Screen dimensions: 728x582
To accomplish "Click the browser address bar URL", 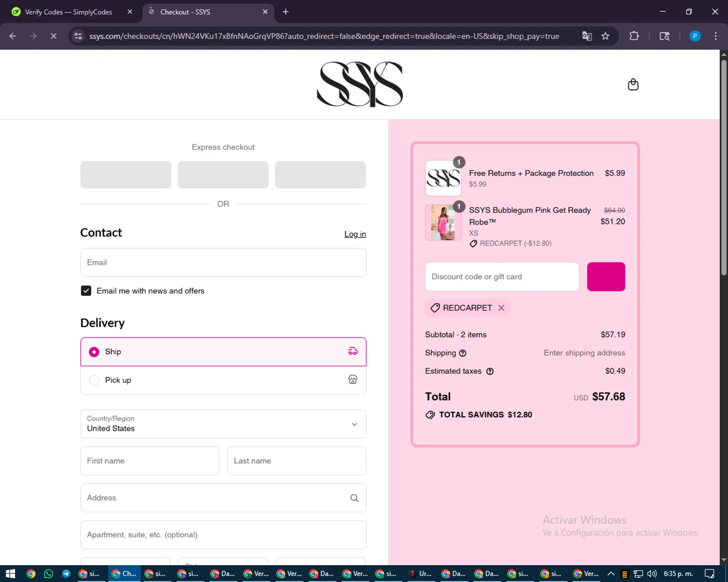I will click(x=324, y=36).
